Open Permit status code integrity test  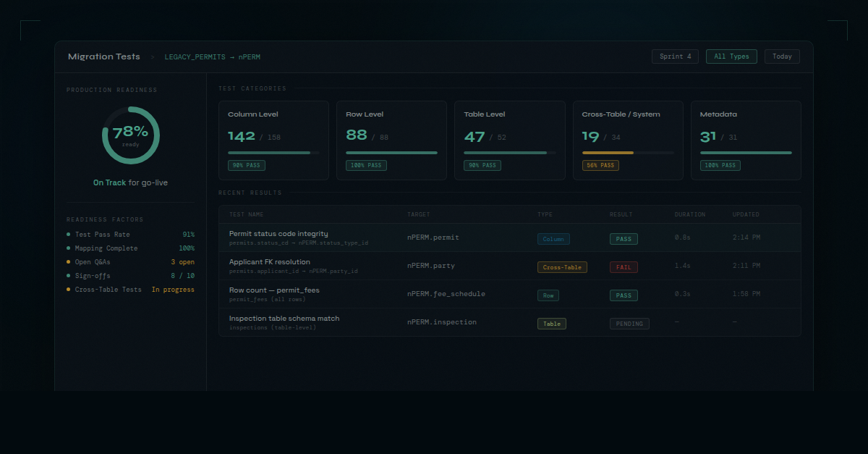510,237
